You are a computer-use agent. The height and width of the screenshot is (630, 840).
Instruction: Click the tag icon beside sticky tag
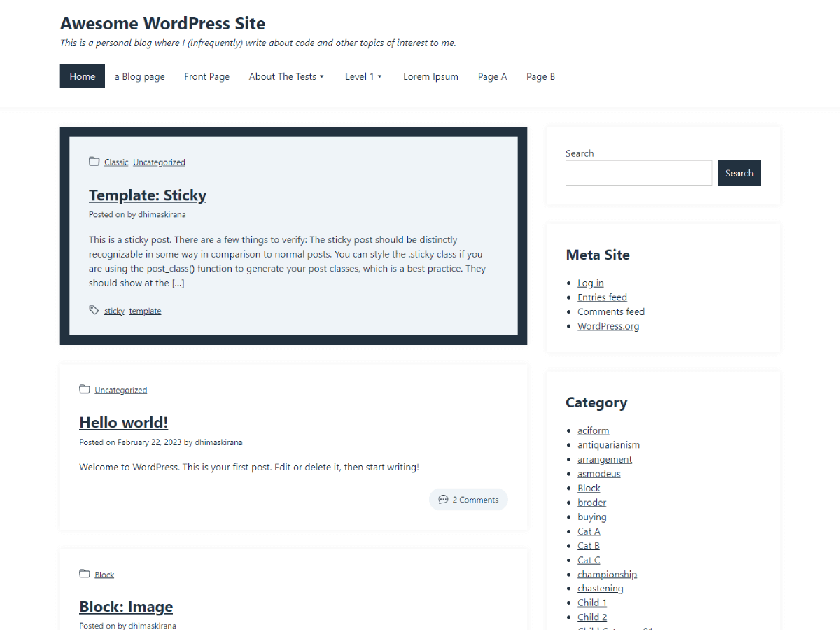94,310
